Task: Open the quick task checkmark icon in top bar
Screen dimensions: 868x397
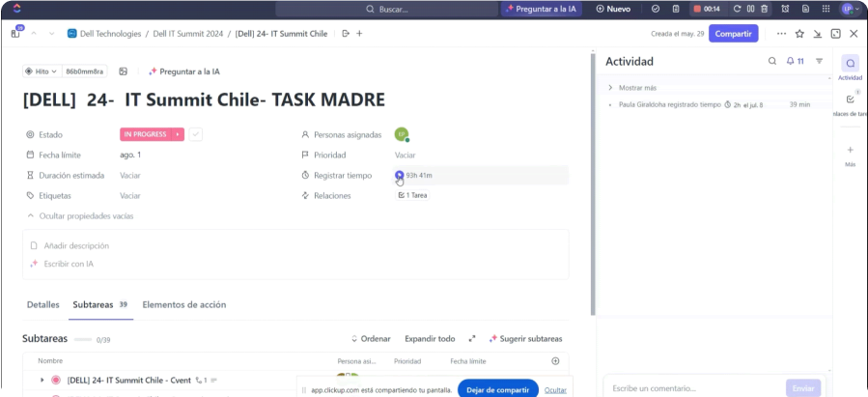Action: coord(656,9)
